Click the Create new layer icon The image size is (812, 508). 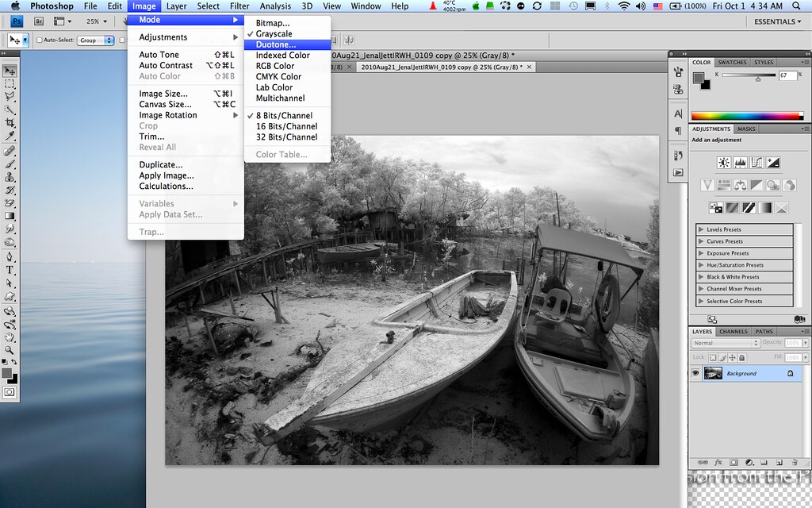tap(779, 462)
